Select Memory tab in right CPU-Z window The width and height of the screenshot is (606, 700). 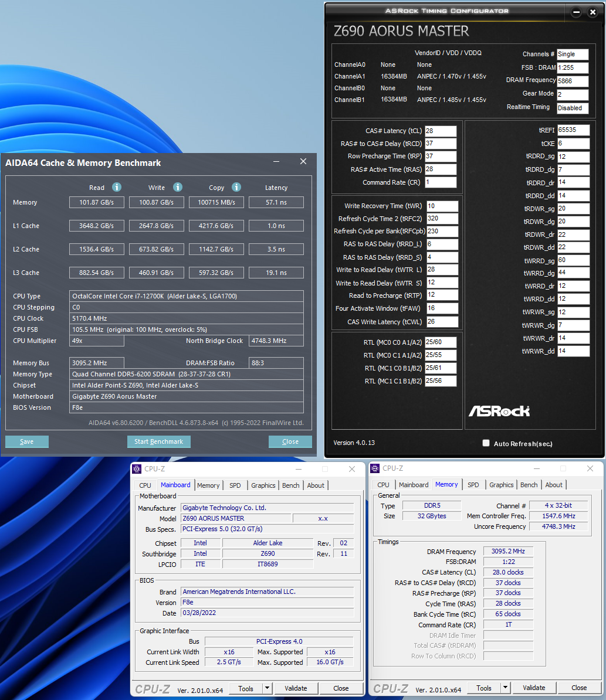click(x=446, y=484)
